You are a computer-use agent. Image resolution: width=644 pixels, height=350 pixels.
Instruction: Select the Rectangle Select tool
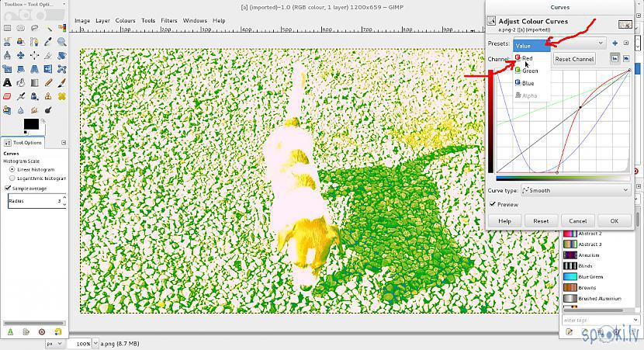click(7, 28)
